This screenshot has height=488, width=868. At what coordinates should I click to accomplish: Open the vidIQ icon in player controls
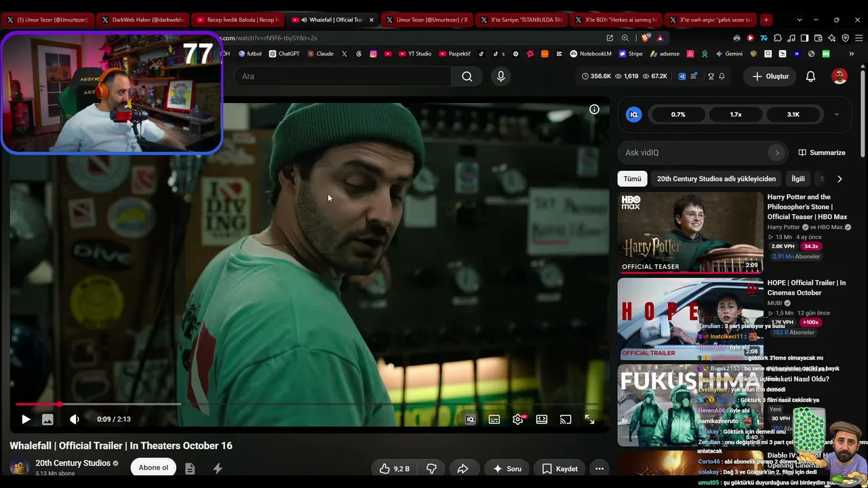click(x=471, y=420)
